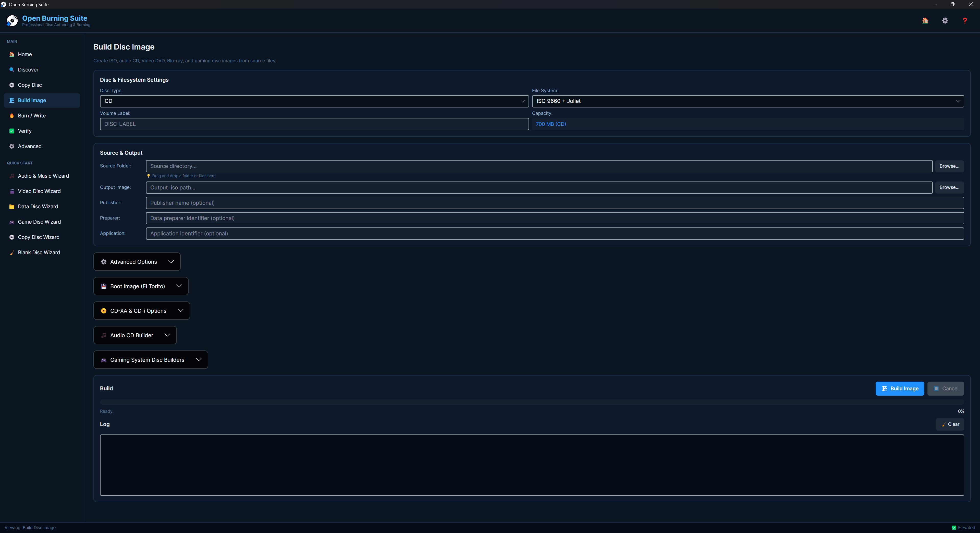This screenshot has height=533, width=980.
Task: Click the Burn / Write flame icon
Action: pyautogui.click(x=12, y=116)
